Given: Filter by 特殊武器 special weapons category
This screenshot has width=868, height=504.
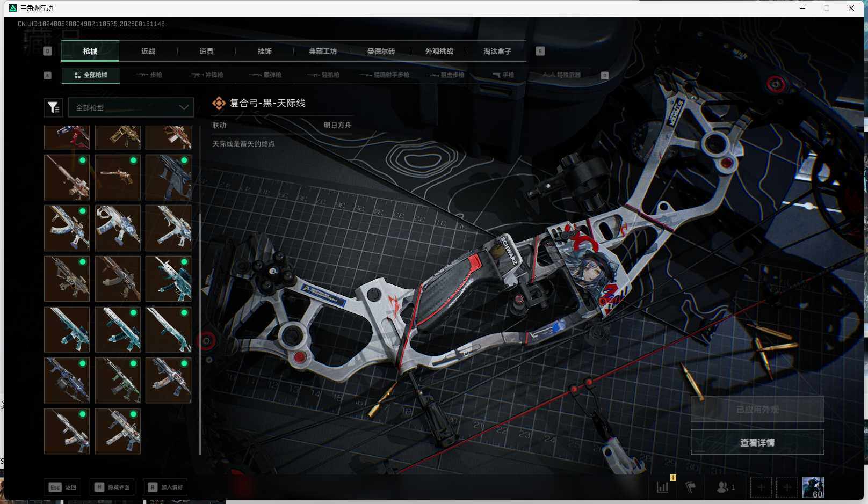Looking at the screenshot, I should tap(562, 75).
